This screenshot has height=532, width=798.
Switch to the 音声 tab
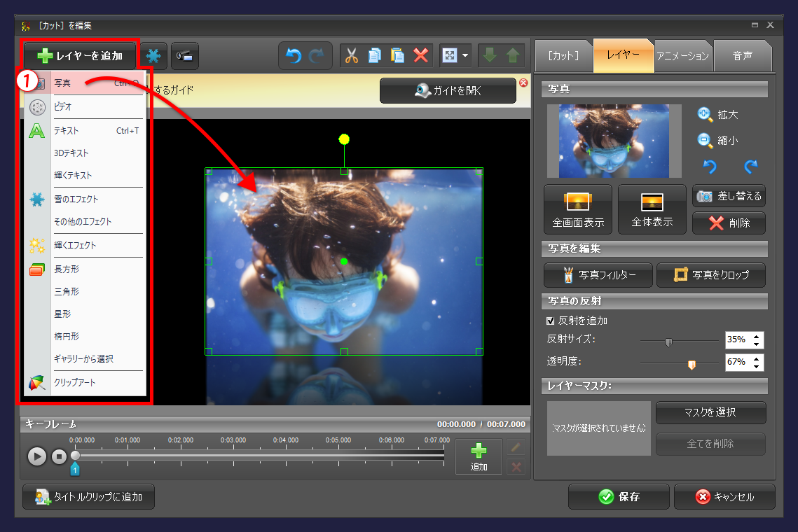742,56
